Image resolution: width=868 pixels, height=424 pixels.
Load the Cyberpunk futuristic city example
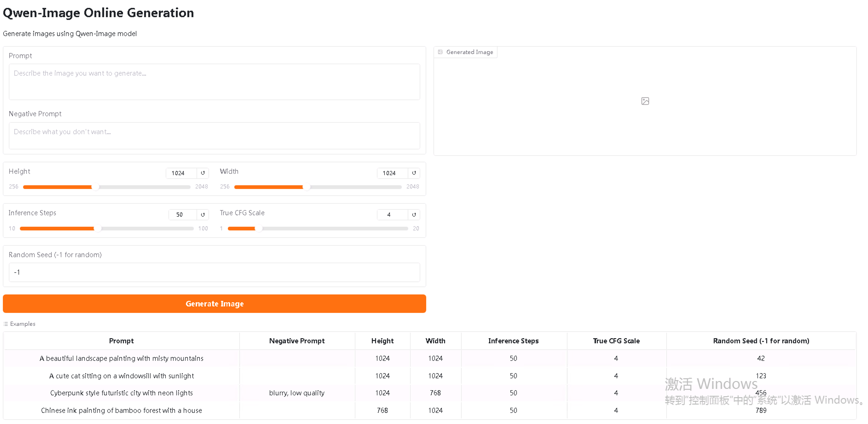[121, 393]
